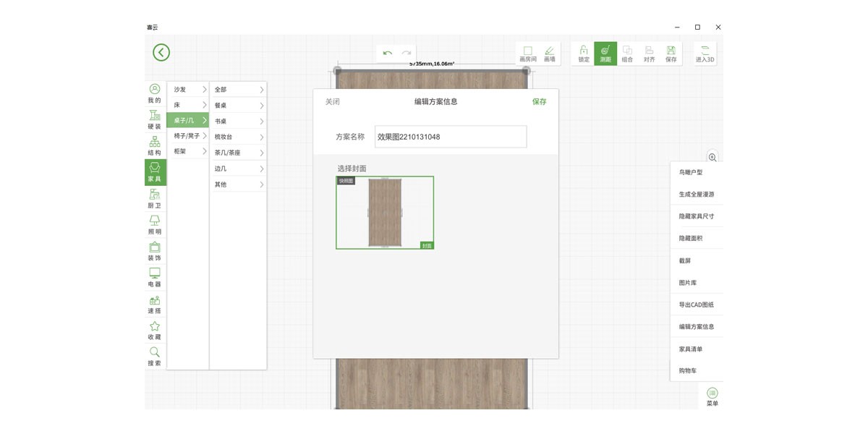This screenshot has width=868, height=434.
Task: Open the 硬装 category in sidebar
Action: pyautogui.click(x=155, y=119)
